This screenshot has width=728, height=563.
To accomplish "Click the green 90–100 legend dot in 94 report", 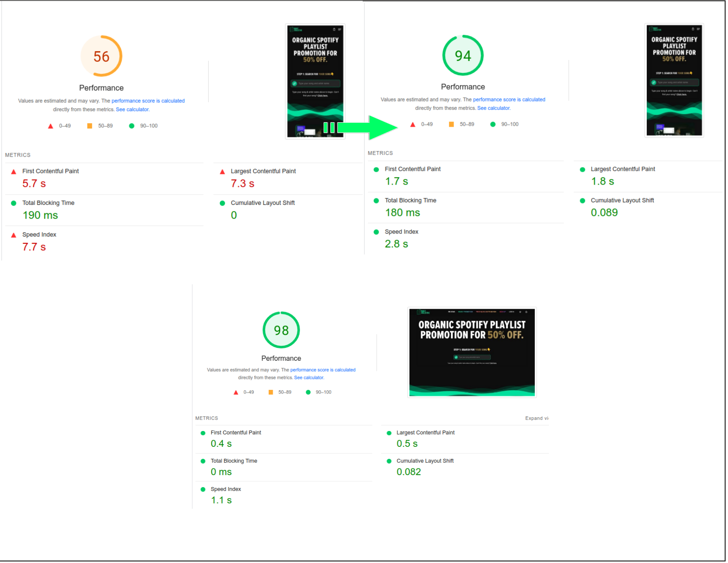I will tap(493, 125).
